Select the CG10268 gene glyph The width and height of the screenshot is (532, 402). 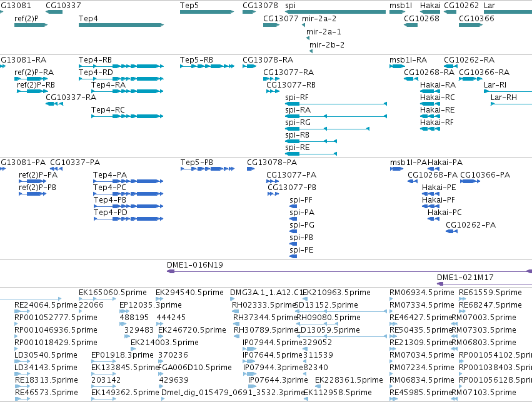pos(411,25)
